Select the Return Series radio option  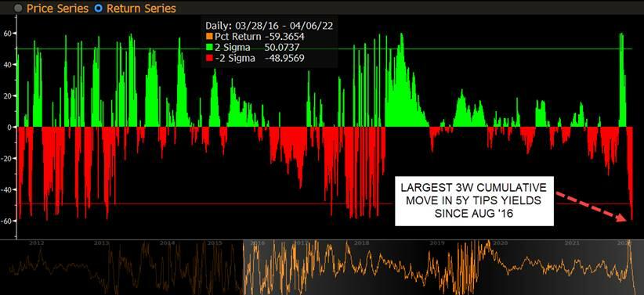click(99, 9)
